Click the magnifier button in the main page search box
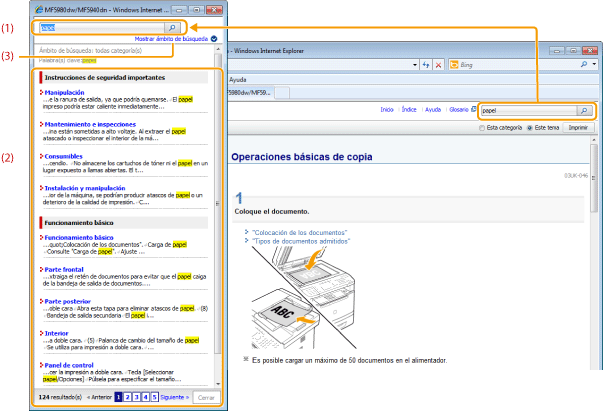 tap(584, 110)
